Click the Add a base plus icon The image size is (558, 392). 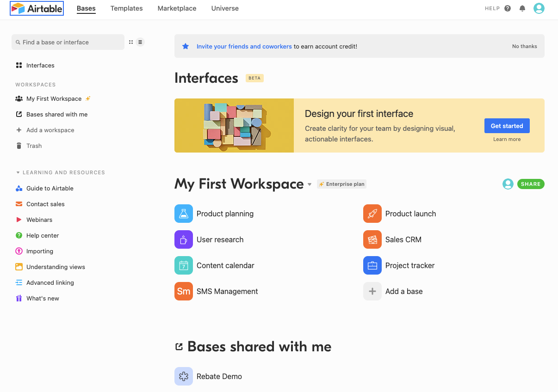[372, 291]
